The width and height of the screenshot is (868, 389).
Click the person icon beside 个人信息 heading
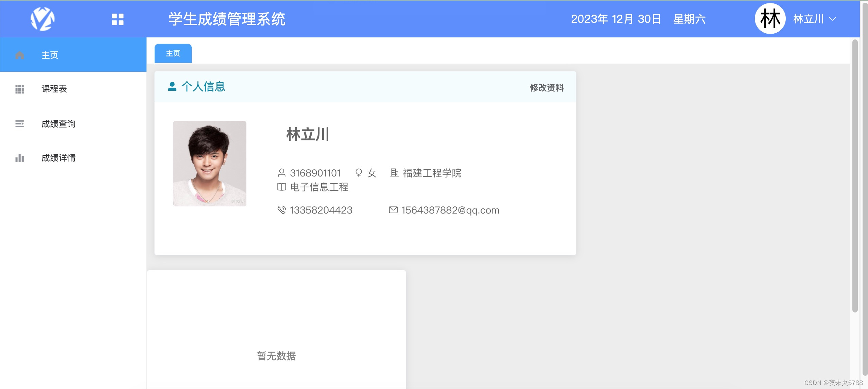(172, 86)
